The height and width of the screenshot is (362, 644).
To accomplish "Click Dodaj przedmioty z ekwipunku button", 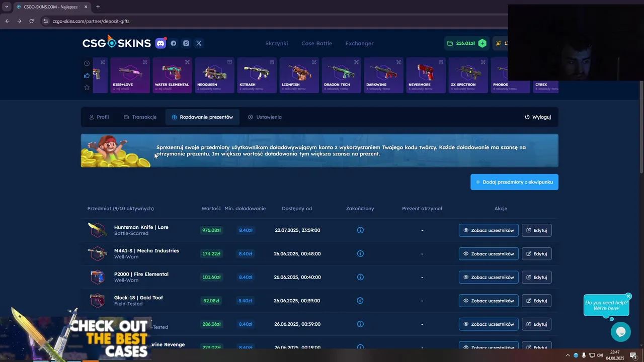I will point(514,182).
